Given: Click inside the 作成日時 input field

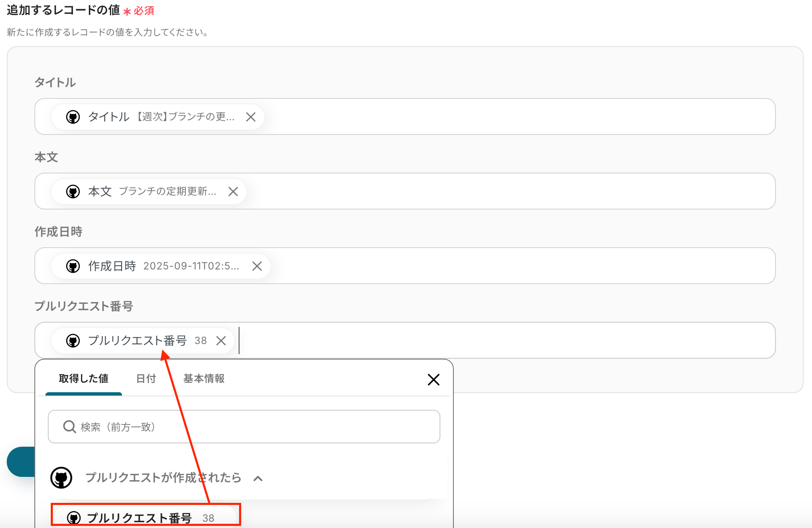Looking at the screenshot, I should click(503, 266).
